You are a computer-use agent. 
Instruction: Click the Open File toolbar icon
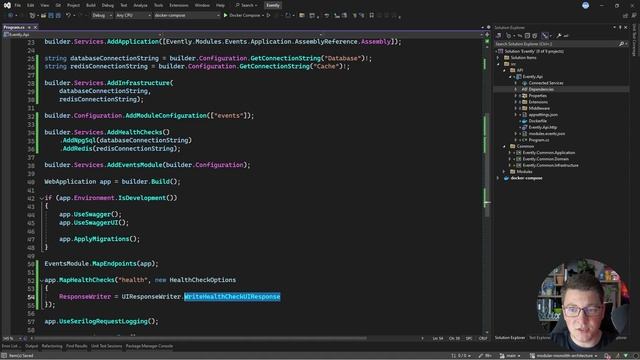[x=43, y=16]
